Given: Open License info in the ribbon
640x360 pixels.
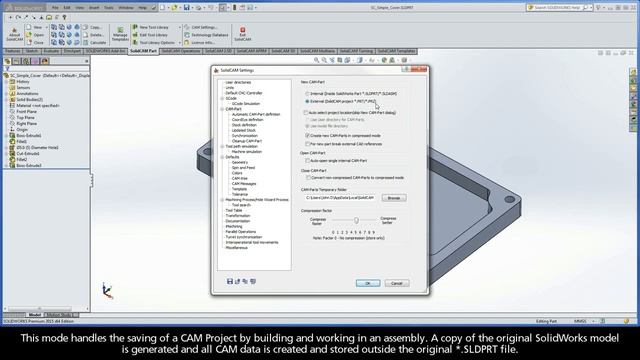Looking at the screenshot, I should coord(199,42).
